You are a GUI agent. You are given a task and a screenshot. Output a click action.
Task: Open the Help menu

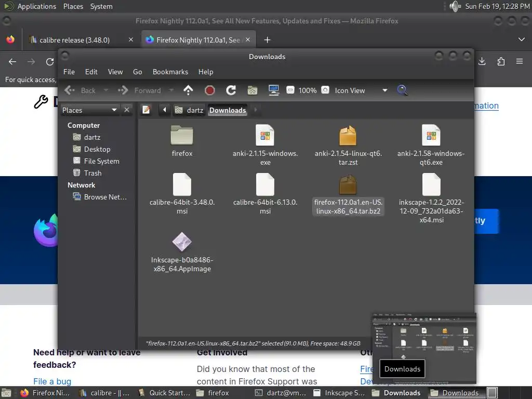[206, 72]
